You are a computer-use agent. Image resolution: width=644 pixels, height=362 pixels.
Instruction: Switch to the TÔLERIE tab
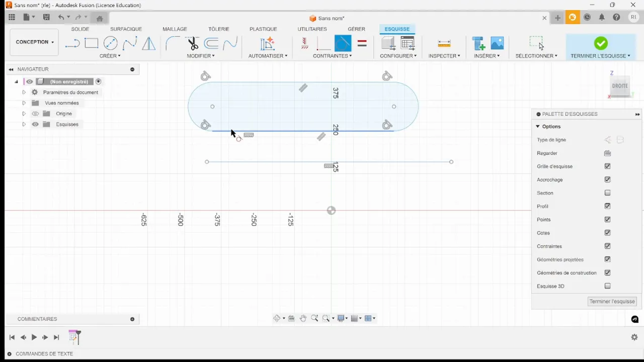coord(219,29)
